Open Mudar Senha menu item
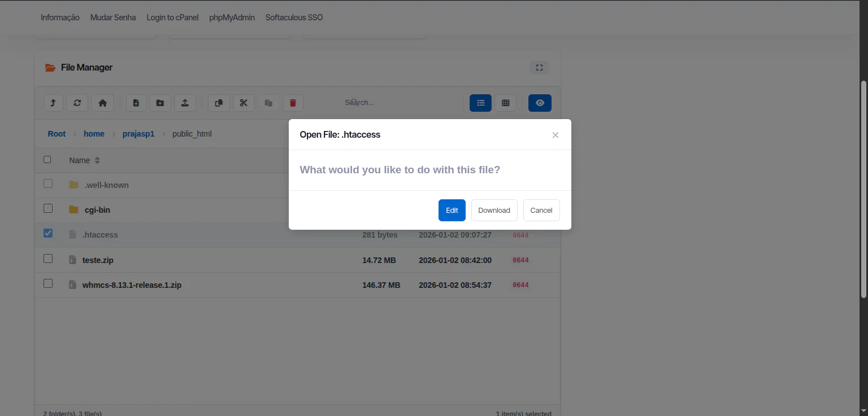The width and height of the screenshot is (868, 416). pyautogui.click(x=113, y=17)
